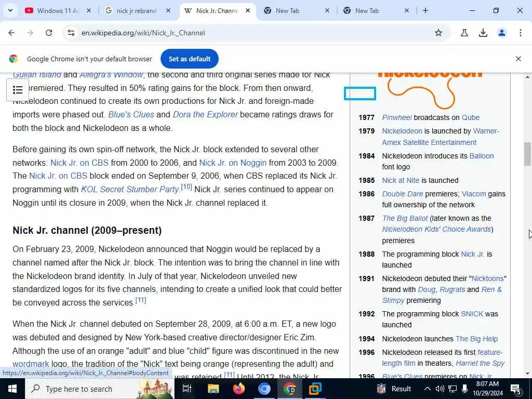The height and width of the screenshot is (399, 532).
Task: Click the Set as default button
Action: coord(189,59)
